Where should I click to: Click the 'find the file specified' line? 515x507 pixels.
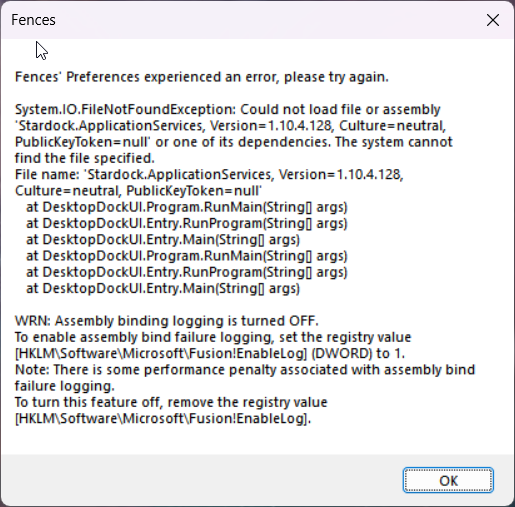pos(85,158)
